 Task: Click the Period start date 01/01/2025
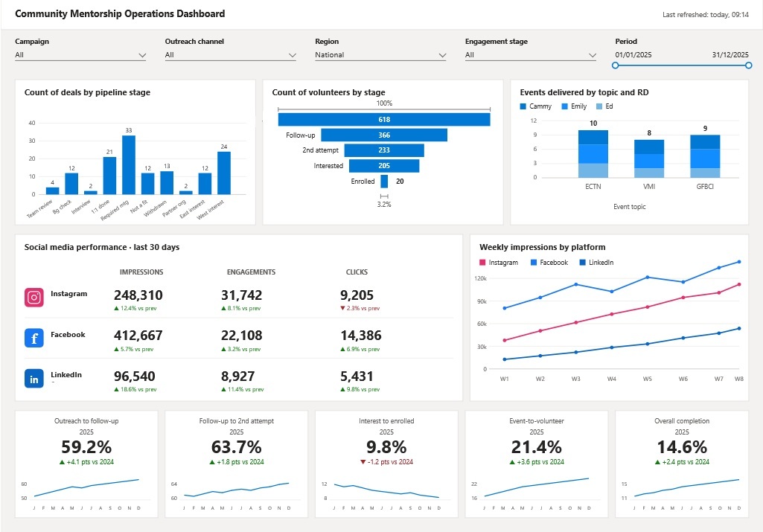(x=633, y=55)
